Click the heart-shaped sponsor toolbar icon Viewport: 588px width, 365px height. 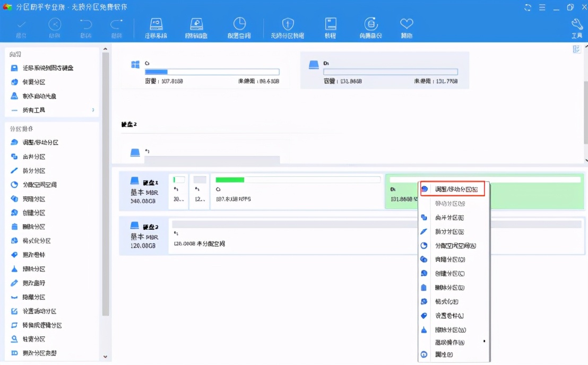tap(407, 24)
